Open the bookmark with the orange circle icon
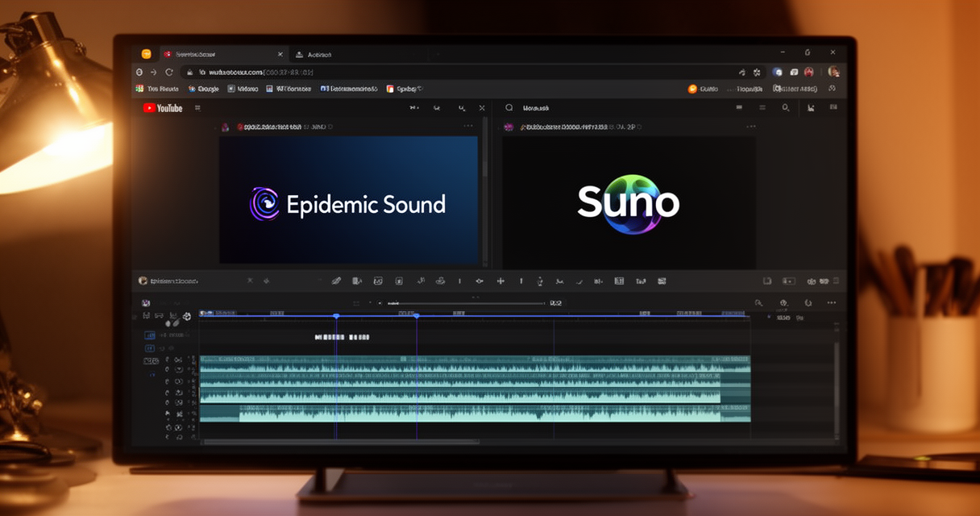The width and height of the screenshot is (980, 516). point(703,89)
